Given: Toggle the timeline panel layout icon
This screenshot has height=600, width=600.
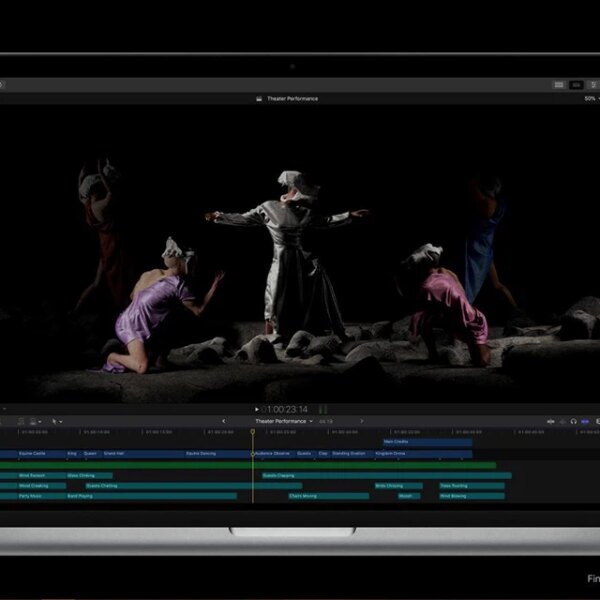Looking at the screenshot, I should click(x=577, y=85).
